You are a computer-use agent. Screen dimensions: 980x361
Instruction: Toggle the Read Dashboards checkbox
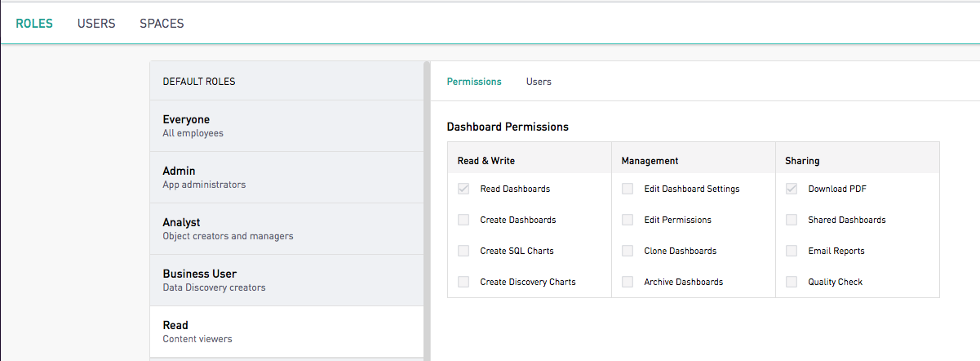pos(463,189)
